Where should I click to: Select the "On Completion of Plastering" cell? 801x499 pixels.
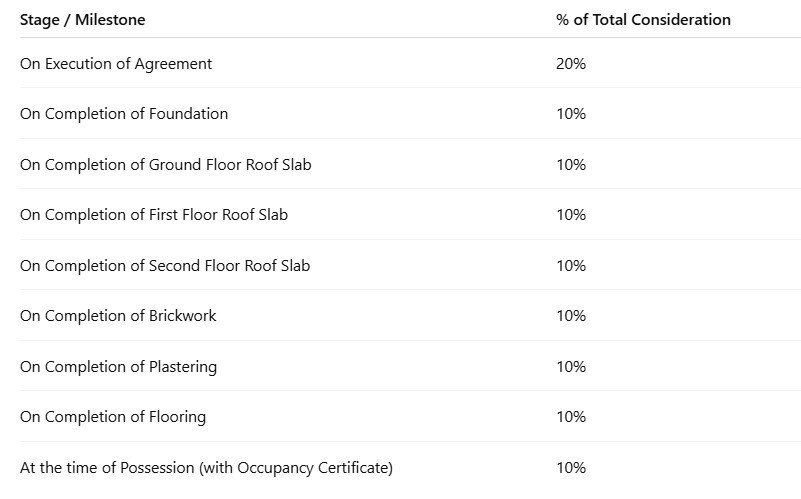pyautogui.click(x=118, y=367)
